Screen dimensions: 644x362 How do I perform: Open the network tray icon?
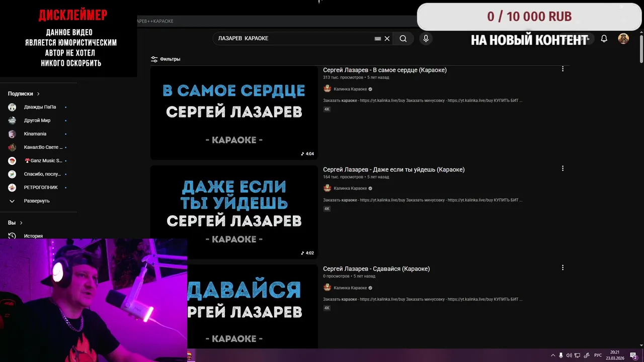(x=578, y=355)
